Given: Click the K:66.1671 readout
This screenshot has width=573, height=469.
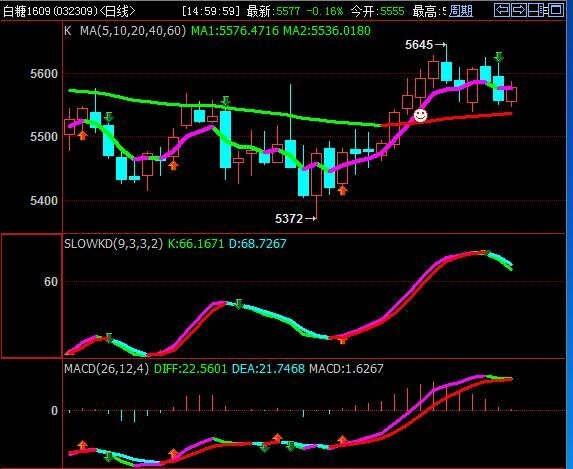Looking at the screenshot, I should (x=196, y=243).
